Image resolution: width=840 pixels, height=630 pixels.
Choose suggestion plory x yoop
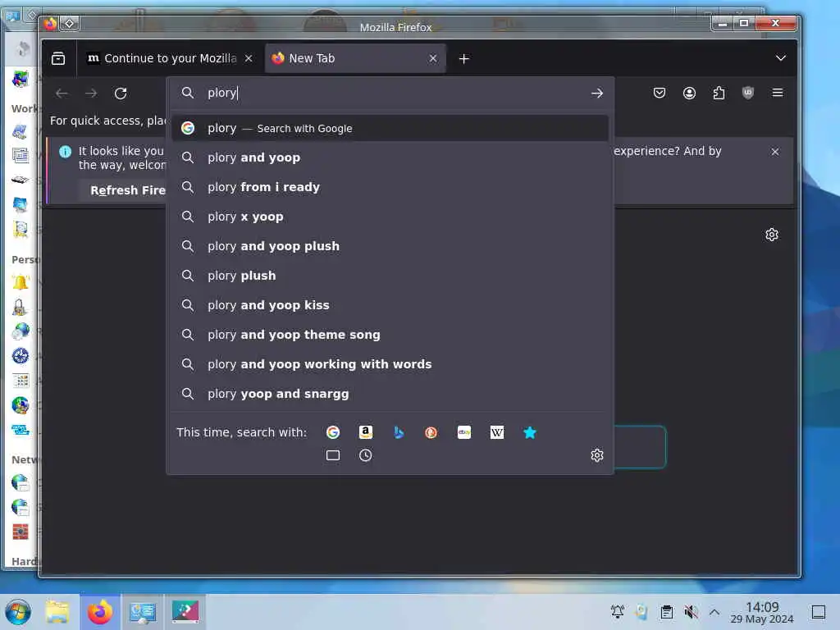pos(390,217)
